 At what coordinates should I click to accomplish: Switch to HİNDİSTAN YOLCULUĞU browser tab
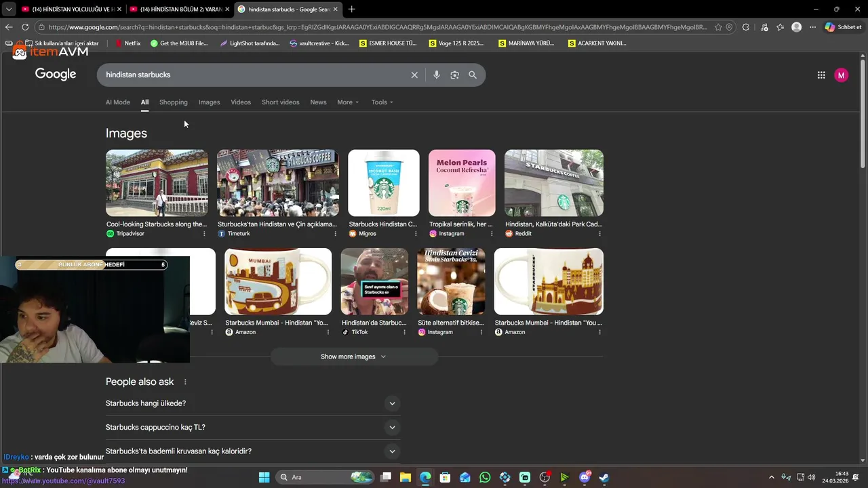71,9
